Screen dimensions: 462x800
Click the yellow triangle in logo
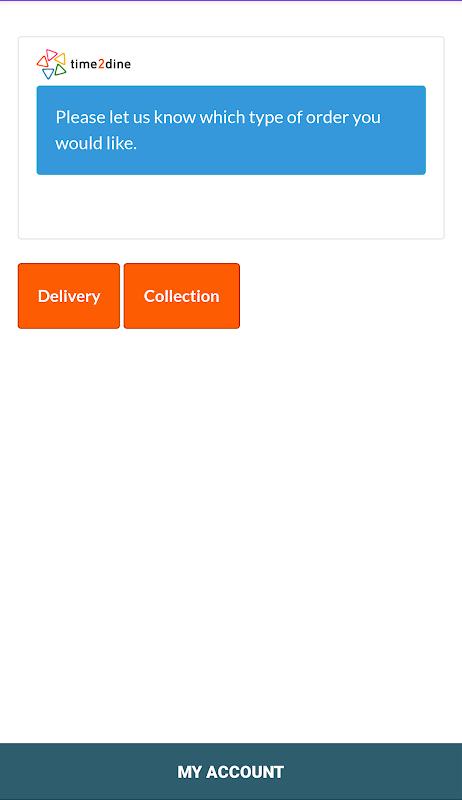tap(60, 58)
